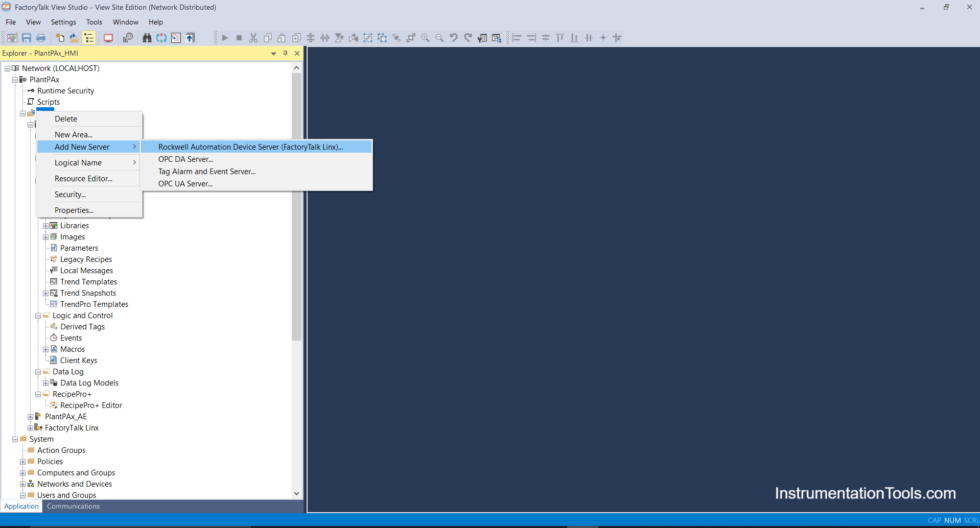Screen dimensions: 980x528
Task: Click the blue circular-arrows refresh icon
Action: click(161, 38)
